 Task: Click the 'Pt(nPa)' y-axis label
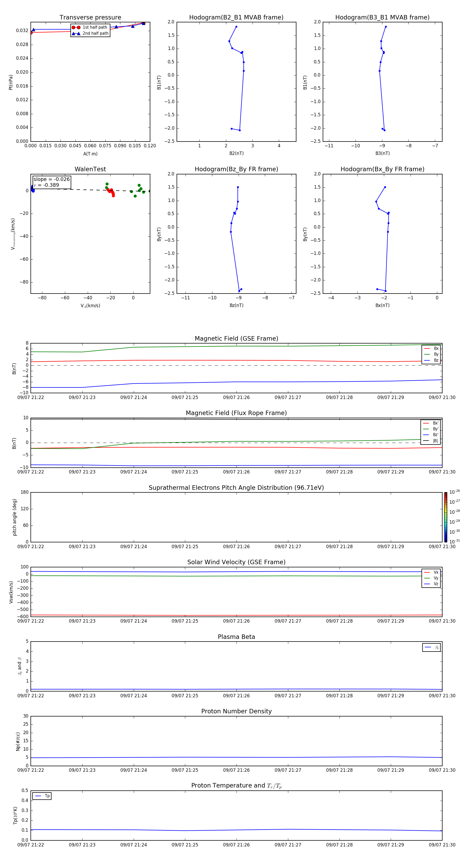(x=11, y=82)
